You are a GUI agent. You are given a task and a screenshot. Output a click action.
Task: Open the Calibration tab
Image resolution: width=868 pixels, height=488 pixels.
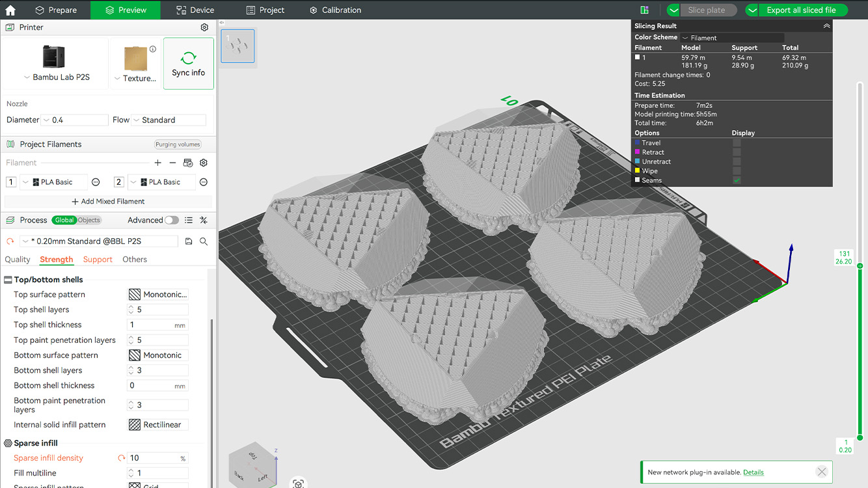point(335,10)
